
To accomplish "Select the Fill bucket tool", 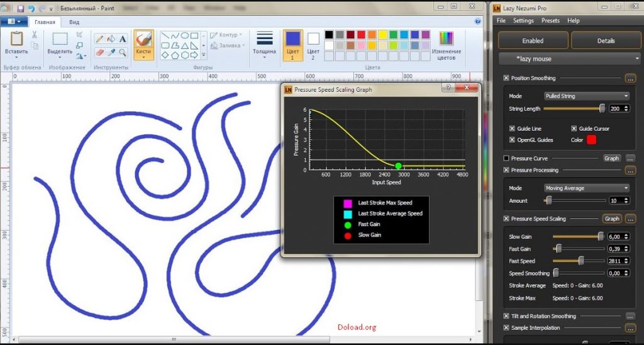I will tap(111, 39).
